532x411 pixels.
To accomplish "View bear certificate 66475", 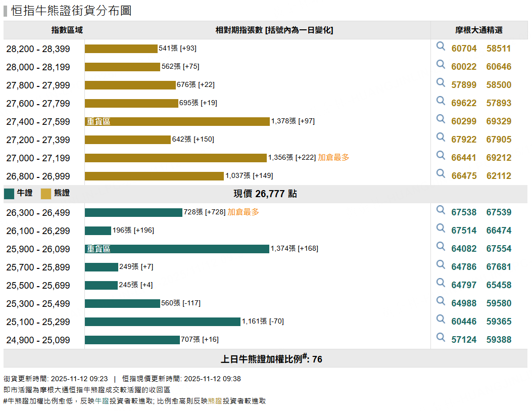I will [x=464, y=176].
